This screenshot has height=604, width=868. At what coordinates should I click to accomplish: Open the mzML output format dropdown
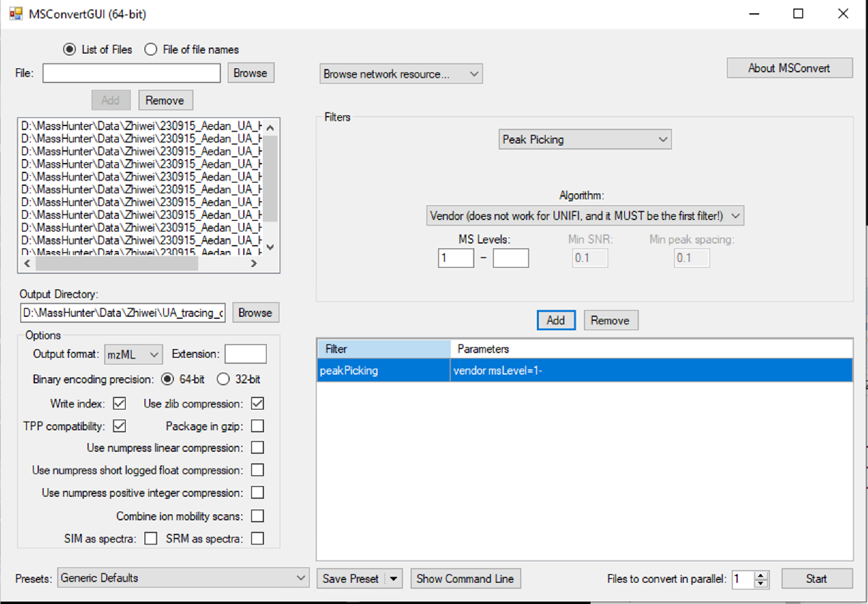134,354
